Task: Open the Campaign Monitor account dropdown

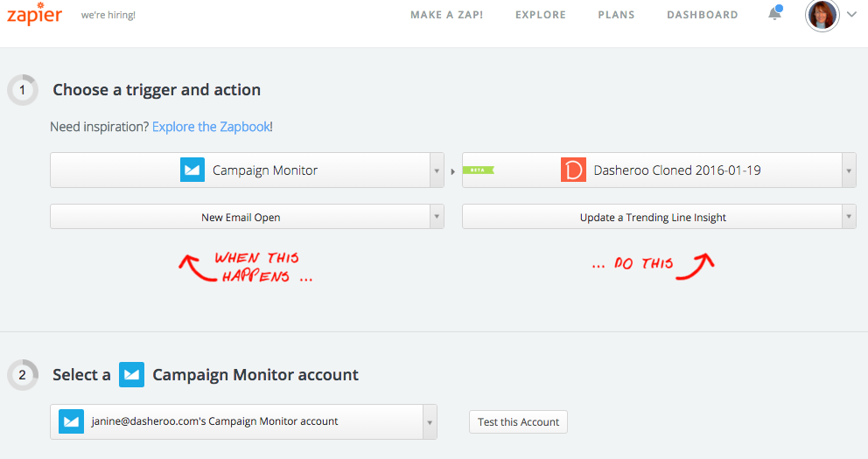Action: [243, 422]
